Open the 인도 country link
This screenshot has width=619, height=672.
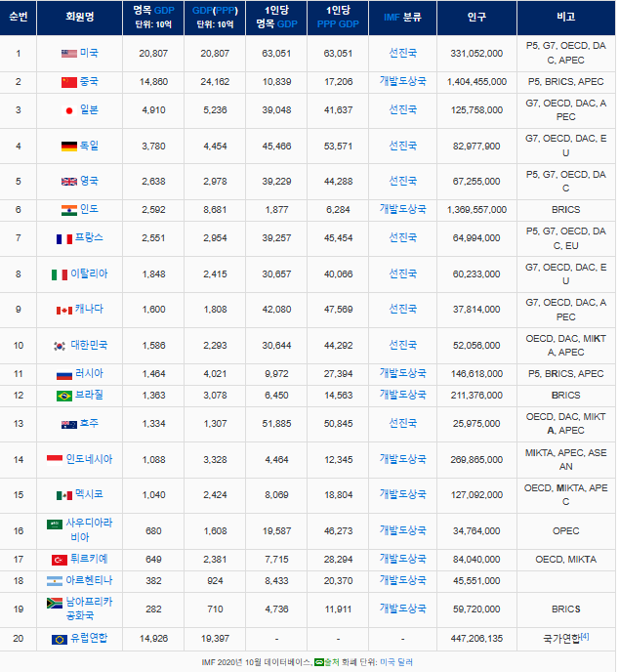(89, 209)
